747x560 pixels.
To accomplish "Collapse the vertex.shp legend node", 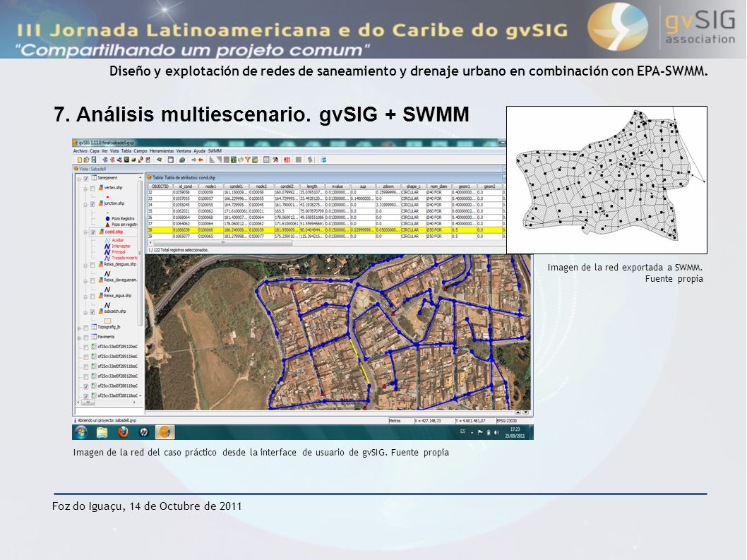I will [x=85, y=189].
